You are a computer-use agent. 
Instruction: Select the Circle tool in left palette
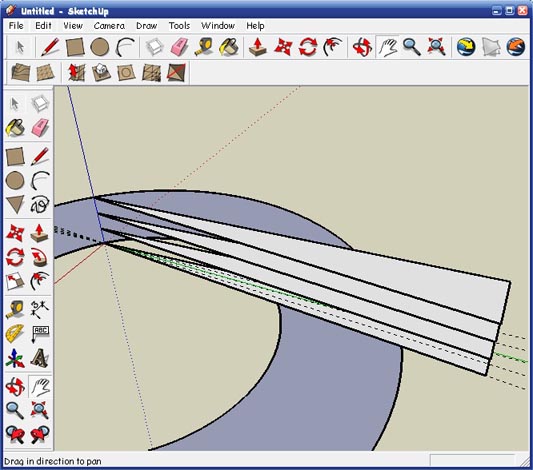click(15, 180)
